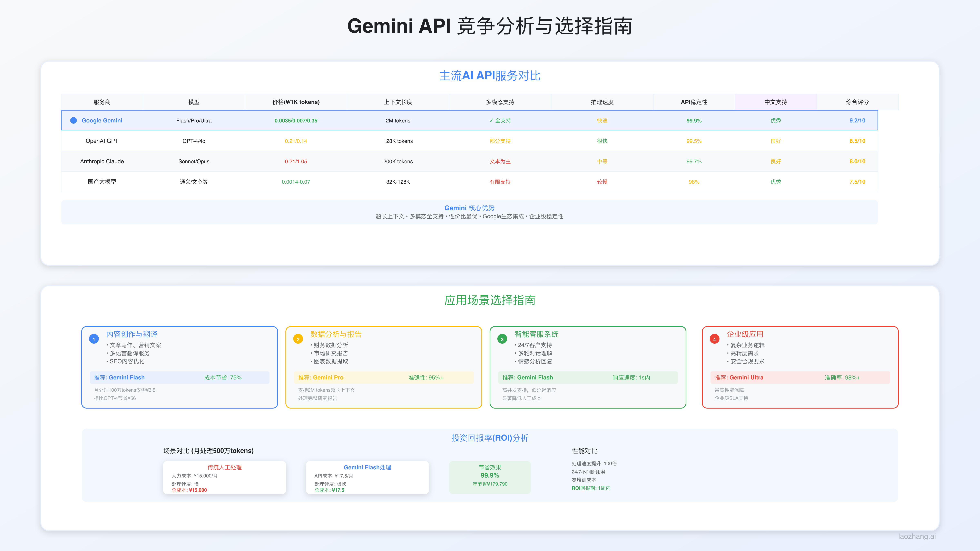Select the GPT-4/4o model cell
Screen dimensions: 980x551
coord(194,141)
